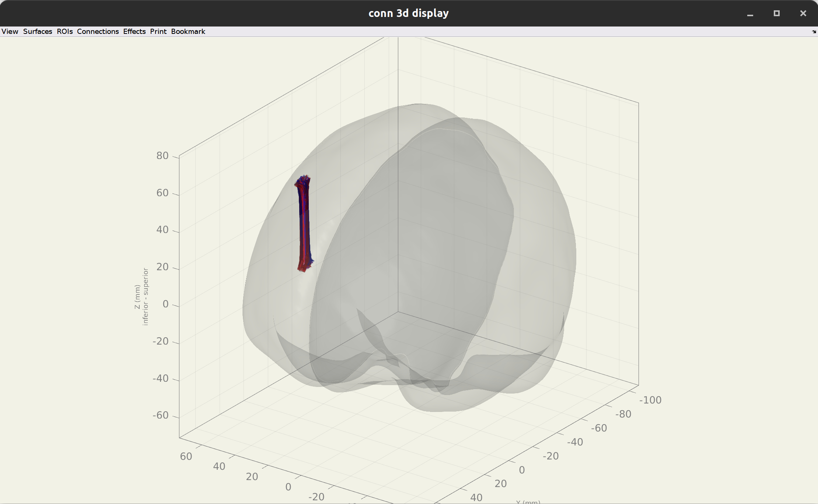Screen dimensions: 818x504
Task: Minimize the conn 3d display window
Action: [750, 14]
